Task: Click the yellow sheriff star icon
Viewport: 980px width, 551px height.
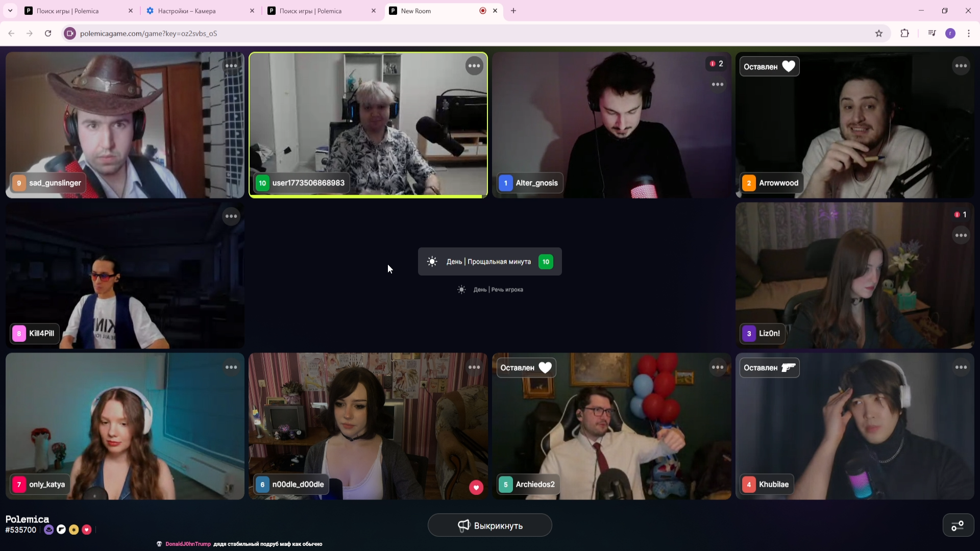Action: pyautogui.click(x=74, y=530)
